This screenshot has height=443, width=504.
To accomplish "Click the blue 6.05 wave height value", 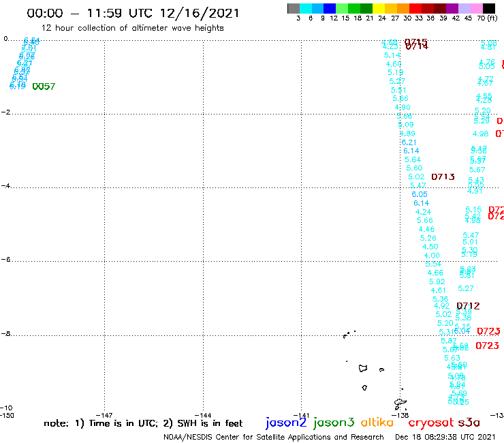I will pos(420,194).
